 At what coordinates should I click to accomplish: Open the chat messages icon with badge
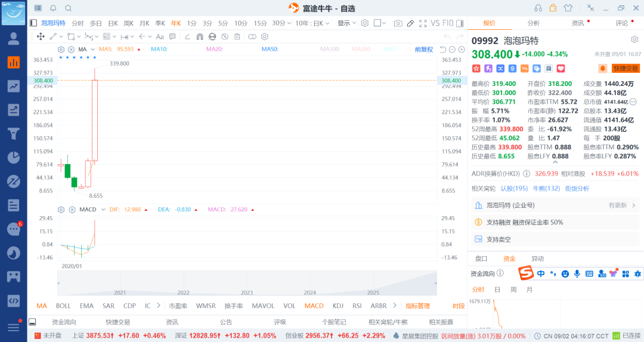[14, 229]
